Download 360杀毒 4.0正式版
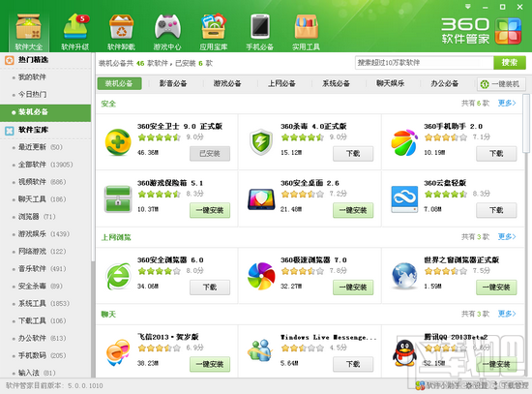532x394 pixels. click(x=353, y=154)
